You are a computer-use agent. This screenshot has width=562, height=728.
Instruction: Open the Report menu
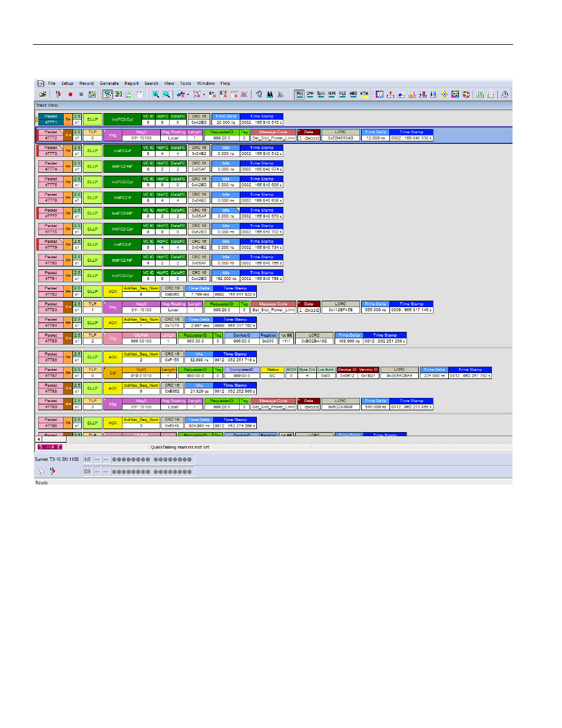tap(131, 84)
